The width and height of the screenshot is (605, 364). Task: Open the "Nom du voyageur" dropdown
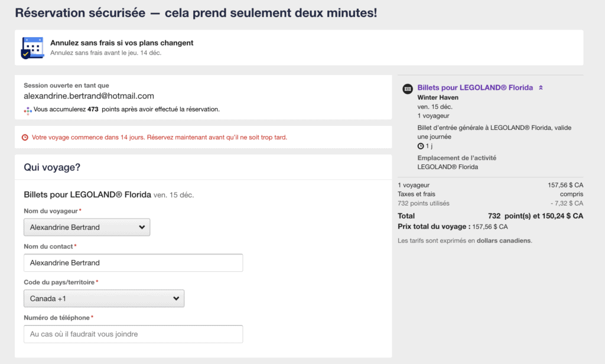(86, 227)
